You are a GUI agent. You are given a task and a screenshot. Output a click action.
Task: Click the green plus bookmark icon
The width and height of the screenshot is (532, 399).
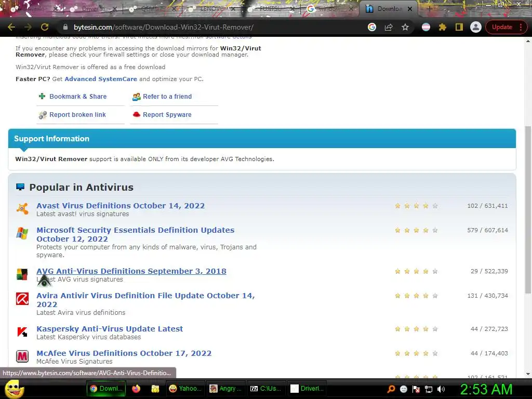(x=42, y=96)
